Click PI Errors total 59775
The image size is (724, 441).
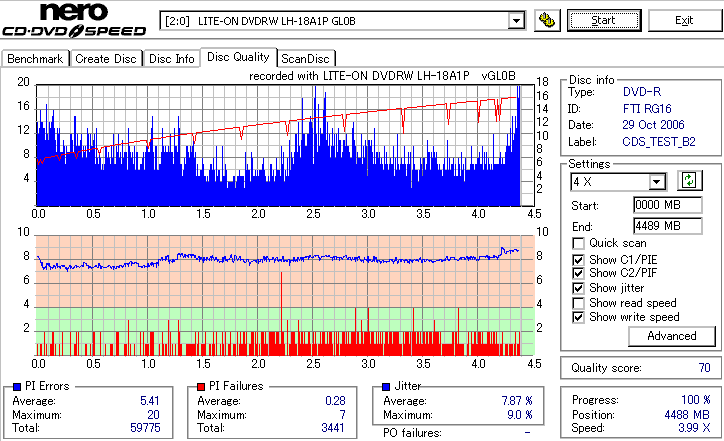pyautogui.click(x=145, y=428)
